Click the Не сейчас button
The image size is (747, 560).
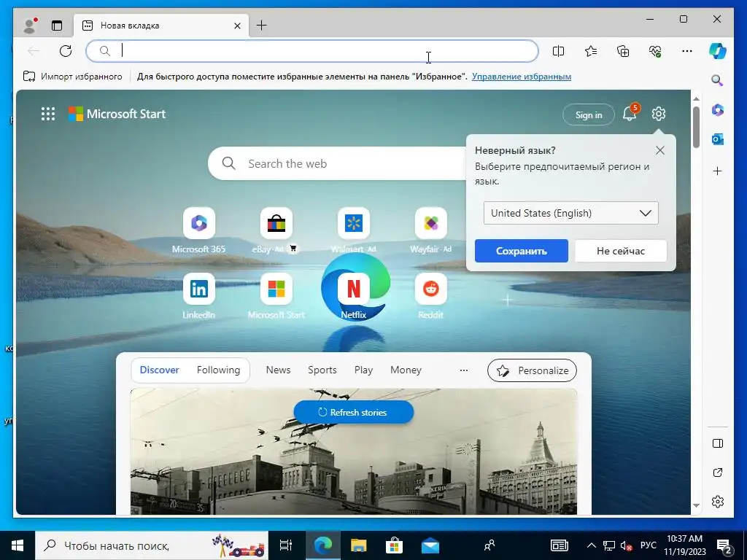620,251
